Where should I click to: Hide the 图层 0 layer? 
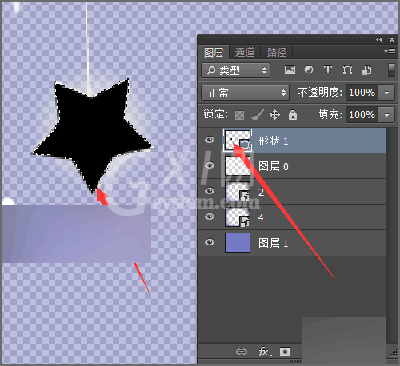[210, 165]
